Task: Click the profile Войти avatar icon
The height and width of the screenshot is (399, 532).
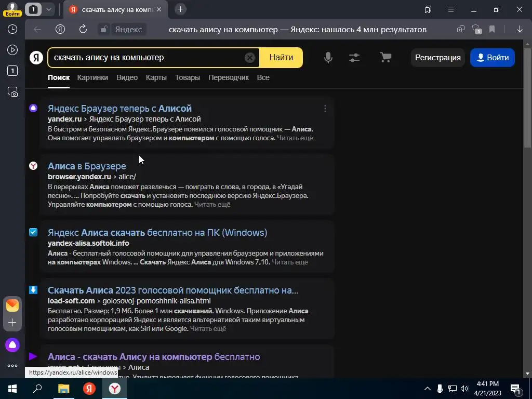Action: point(12,9)
